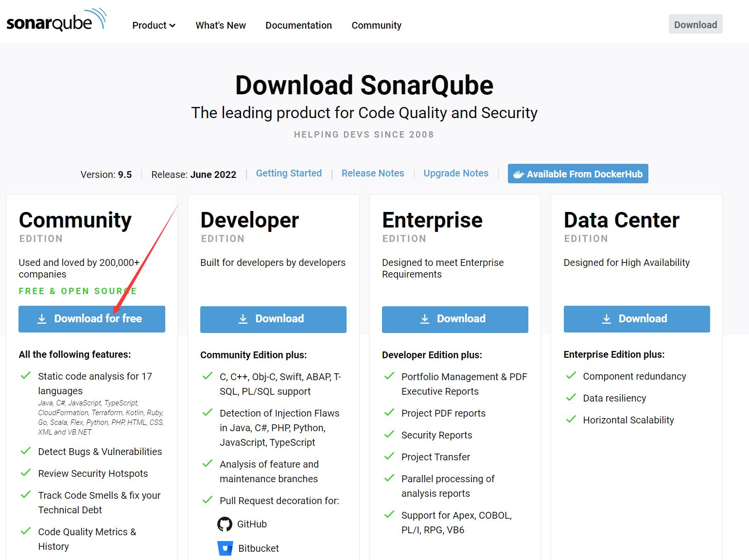Click checkmark beside Analysis of feature branches
Image resolution: width=749 pixels, height=560 pixels.
(x=208, y=464)
